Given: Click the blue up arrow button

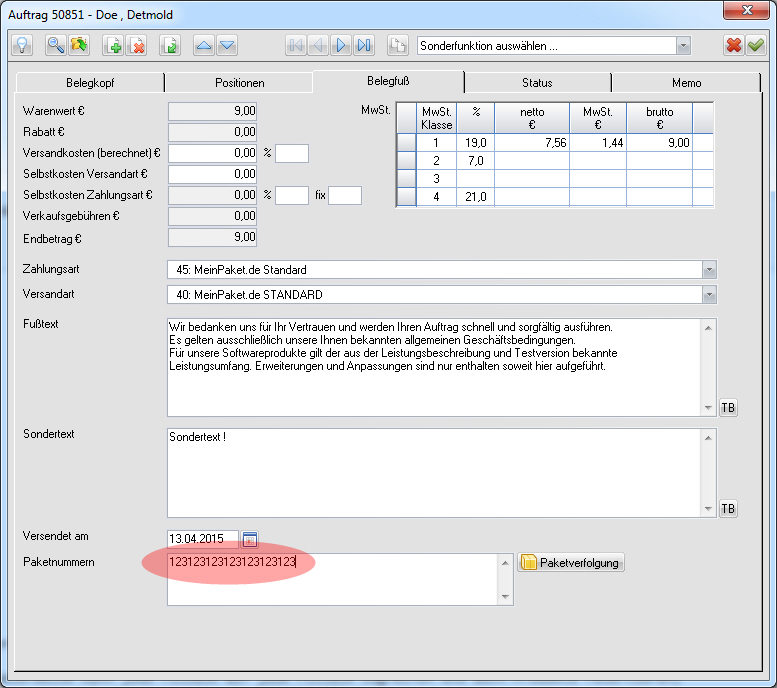Looking at the screenshot, I should 204,46.
